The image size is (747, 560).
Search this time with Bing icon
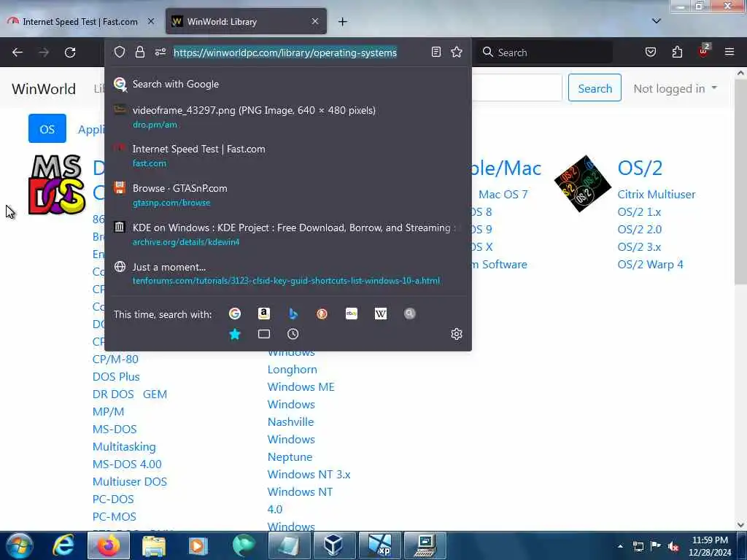tap(293, 314)
